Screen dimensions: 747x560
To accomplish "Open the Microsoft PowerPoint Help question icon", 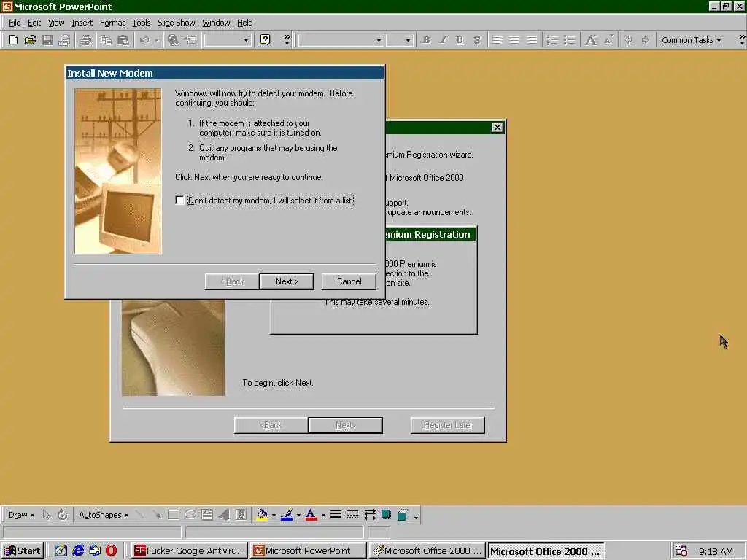I will (266, 40).
